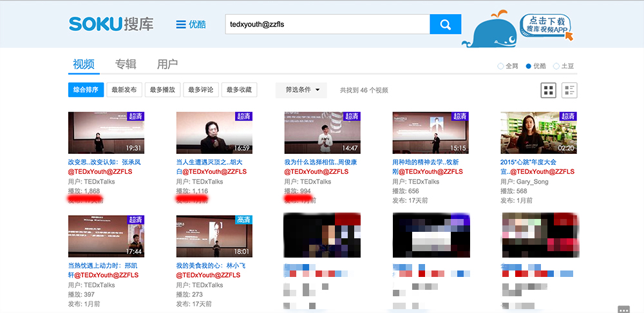Open video thumbnail with duration 15:15
The width and height of the screenshot is (644, 313).
[430, 133]
